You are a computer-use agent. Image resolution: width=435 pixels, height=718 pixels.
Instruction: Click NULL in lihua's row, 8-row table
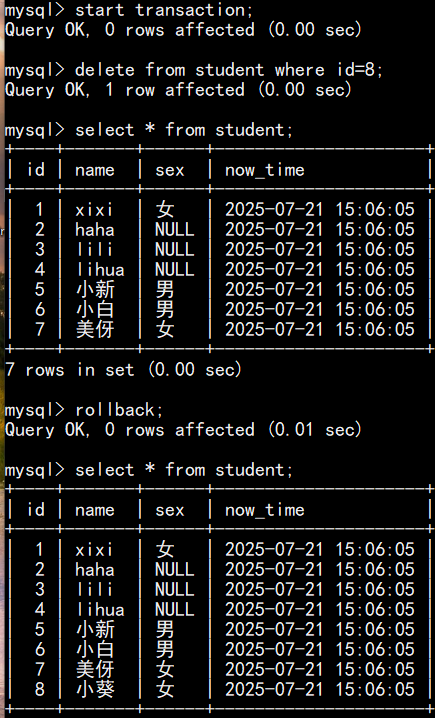(x=174, y=609)
